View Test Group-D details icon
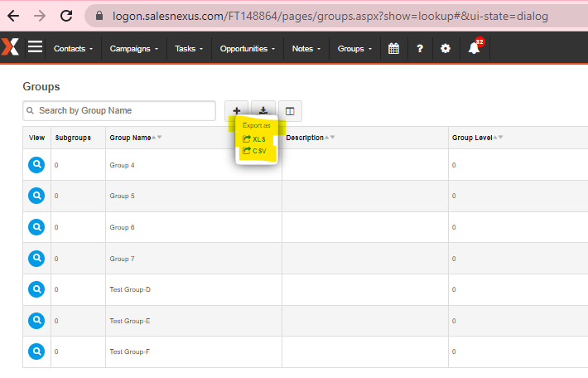Viewport: 588px width, 378px height. (36, 288)
